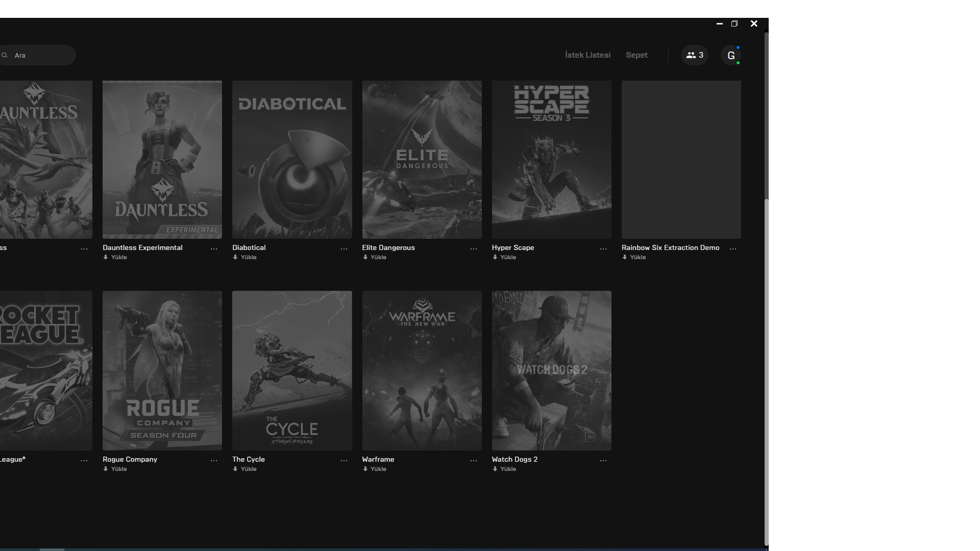Select the Watch Dogs 2 cover art
The height and width of the screenshot is (551, 980).
552,370
